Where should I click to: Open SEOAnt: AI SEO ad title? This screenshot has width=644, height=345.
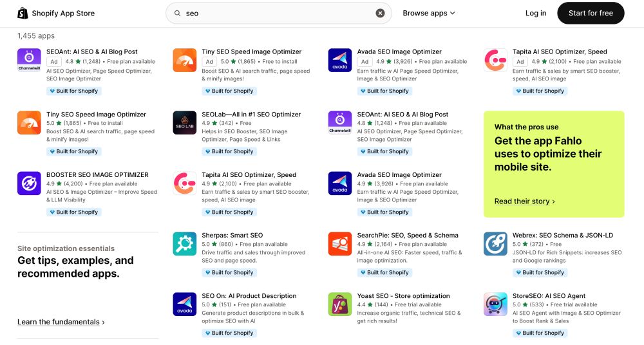tap(92, 51)
